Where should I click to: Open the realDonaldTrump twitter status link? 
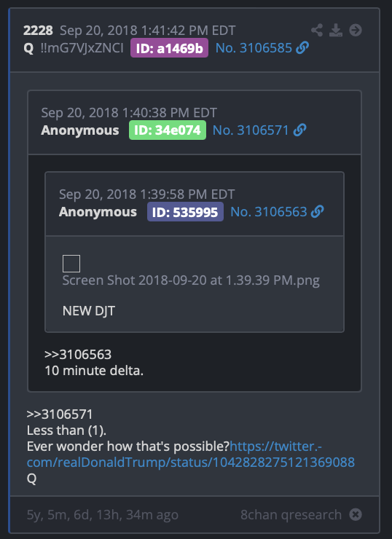tap(191, 454)
